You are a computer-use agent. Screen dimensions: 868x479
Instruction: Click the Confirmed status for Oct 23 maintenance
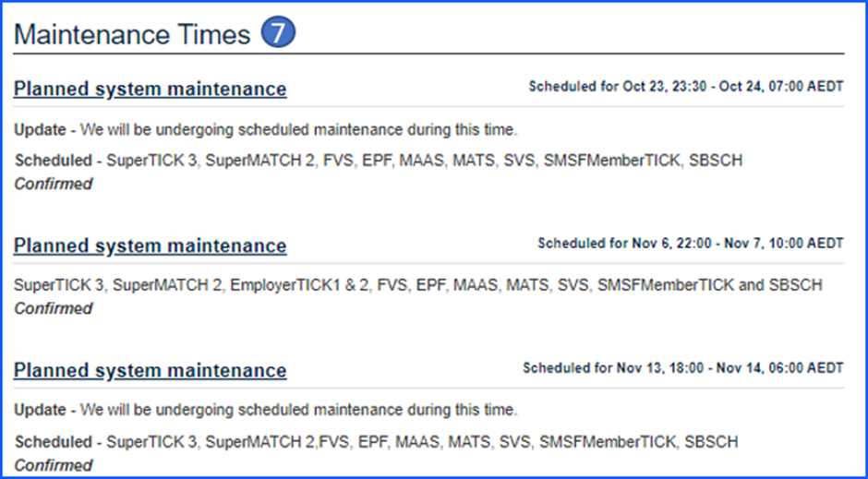54,184
